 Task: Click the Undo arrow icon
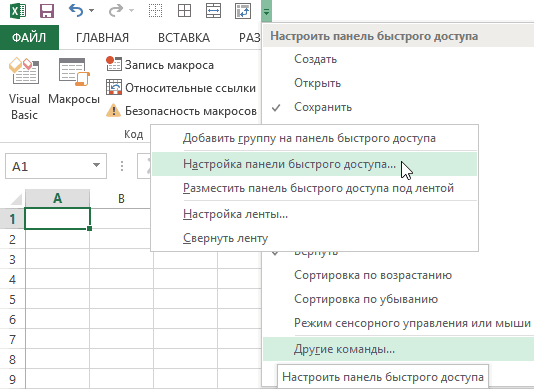[76, 11]
